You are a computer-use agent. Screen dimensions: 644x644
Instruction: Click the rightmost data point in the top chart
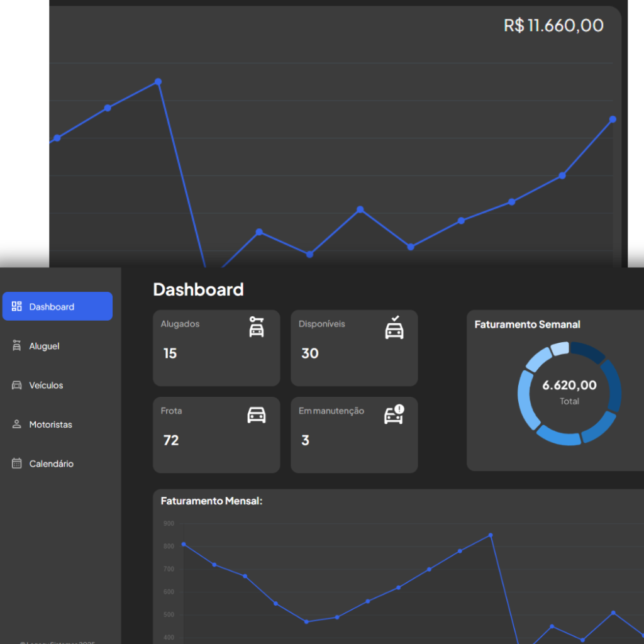pos(613,119)
